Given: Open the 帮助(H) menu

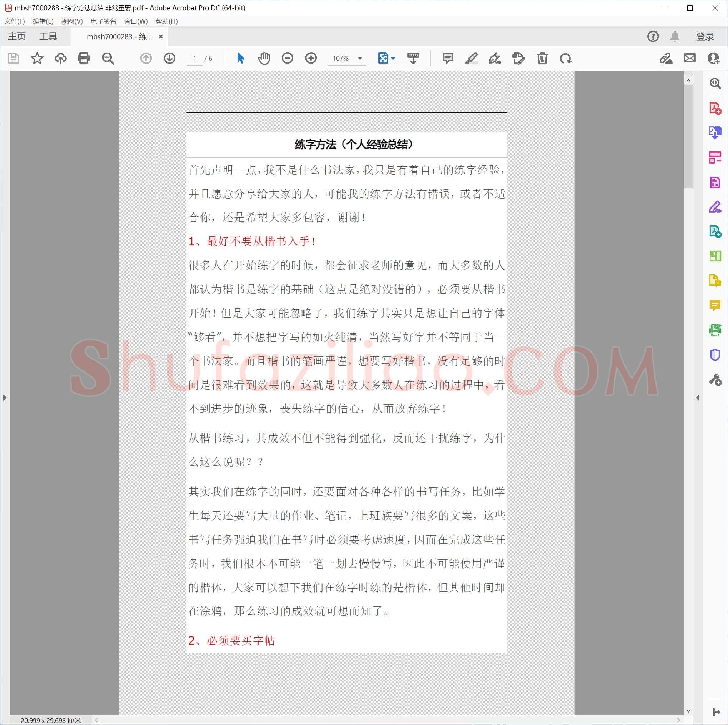Looking at the screenshot, I should coord(166,21).
